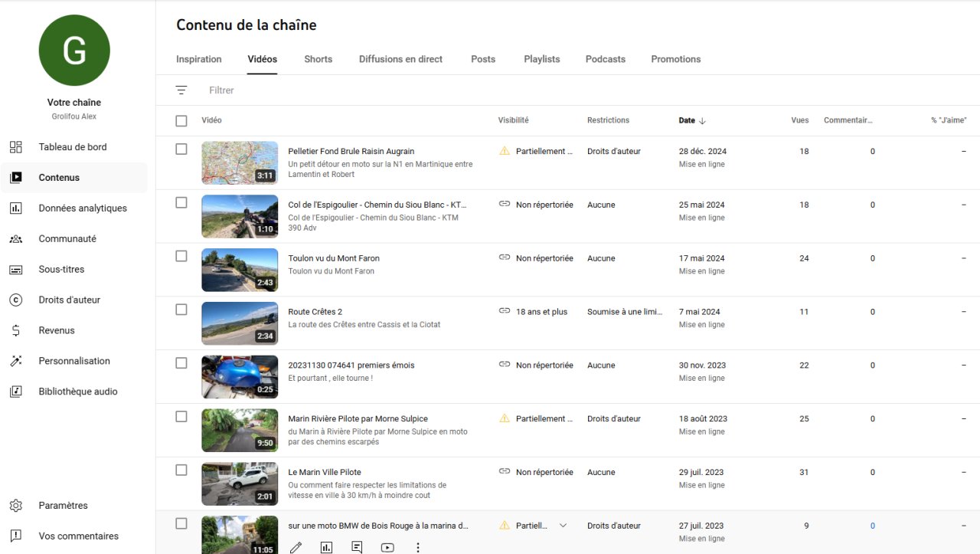Open Droits d'auteur in the sidebar
The height and width of the screenshot is (554, 980).
(69, 300)
